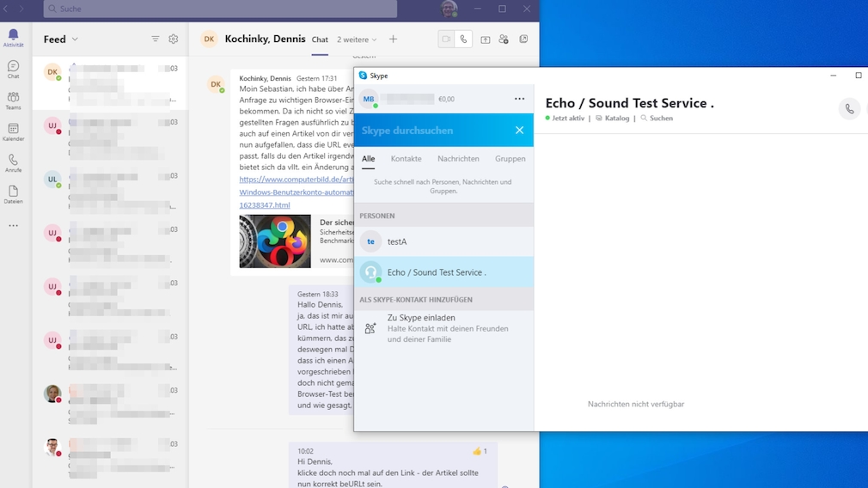Open Anrufe in the Teams sidebar
Image resolution: width=868 pixels, height=488 pixels.
point(13,163)
